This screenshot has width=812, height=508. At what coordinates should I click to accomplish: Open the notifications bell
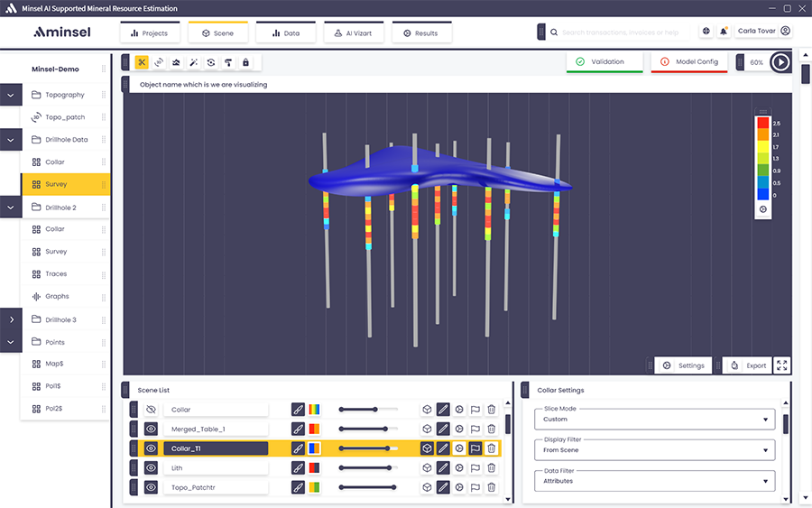click(x=724, y=32)
